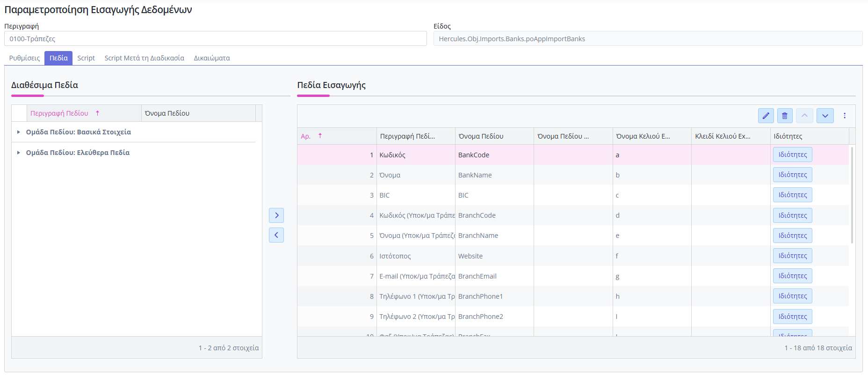This screenshot has width=868, height=376.
Task: Click Ιδιότητες button for BranchName row
Action: [793, 236]
